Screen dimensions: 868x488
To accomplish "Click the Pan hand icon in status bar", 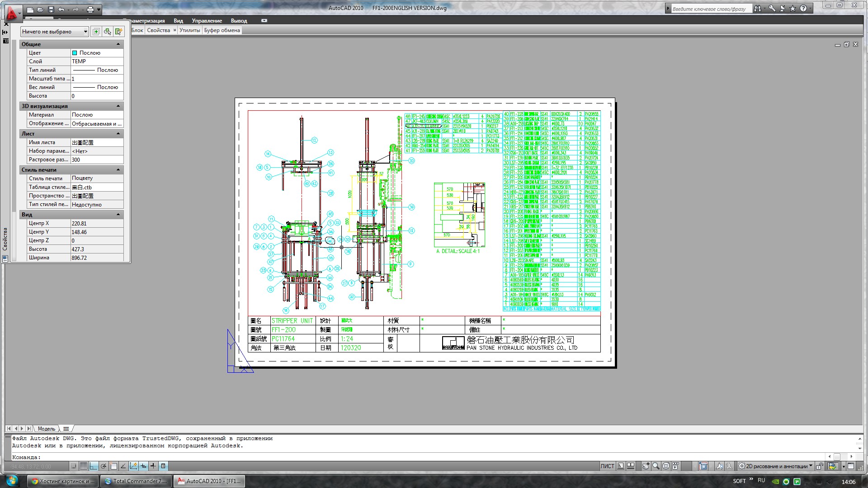I will click(646, 466).
